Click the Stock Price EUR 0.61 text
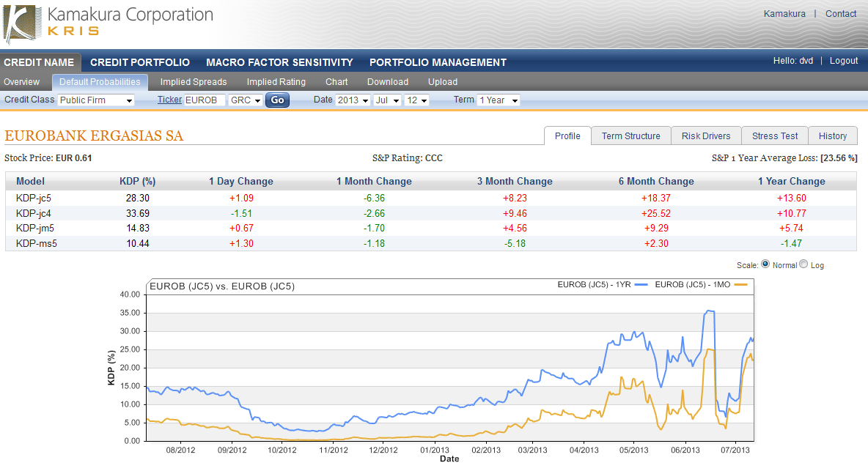Viewport: 868px width, 471px height. tap(48, 158)
